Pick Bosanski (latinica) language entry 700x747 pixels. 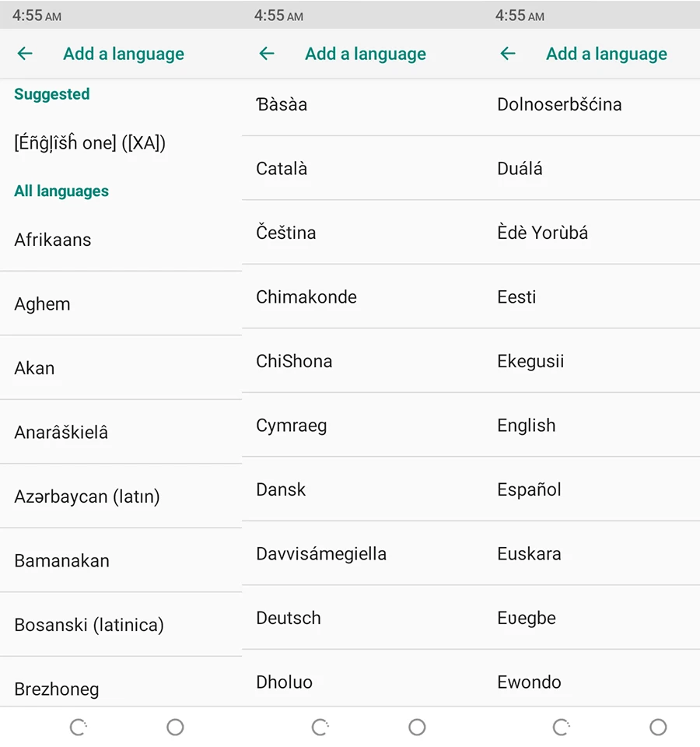(x=121, y=625)
